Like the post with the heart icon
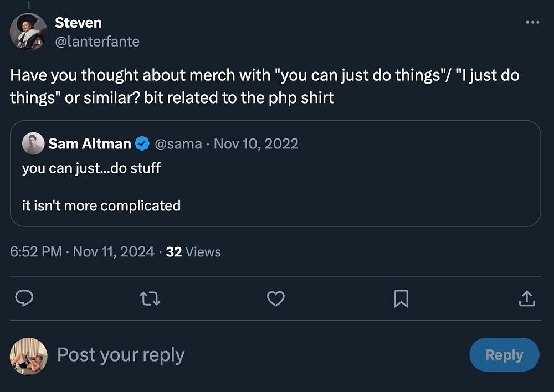 pos(275,299)
